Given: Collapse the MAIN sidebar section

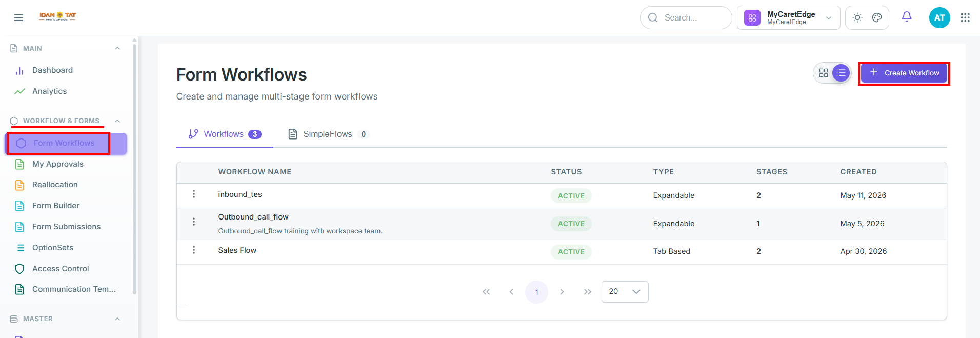Looking at the screenshot, I should (x=117, y=48).
